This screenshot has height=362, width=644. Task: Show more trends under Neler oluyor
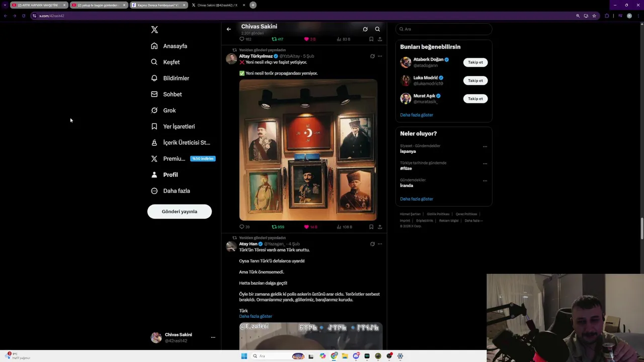click(x=417, y=199)
